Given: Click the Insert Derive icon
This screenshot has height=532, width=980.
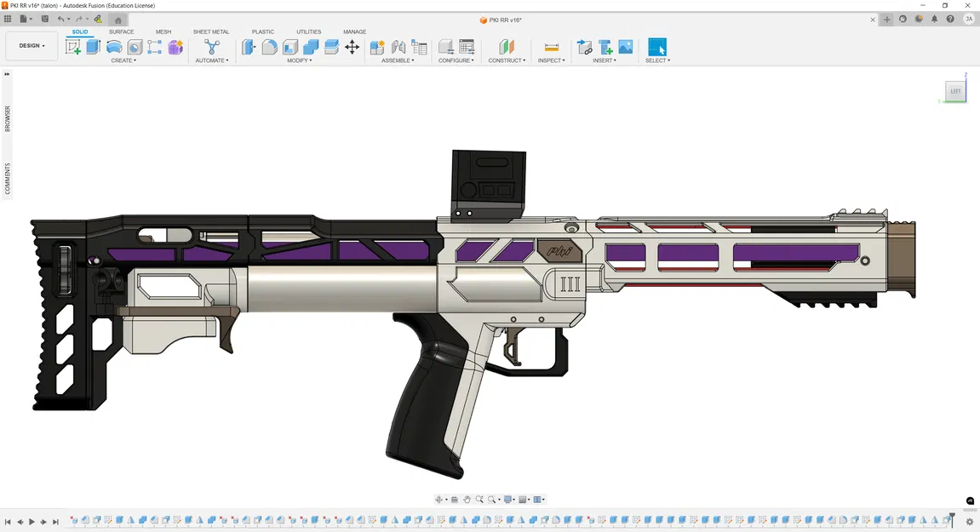Looking at the screenshot, I should pos(584,47).
